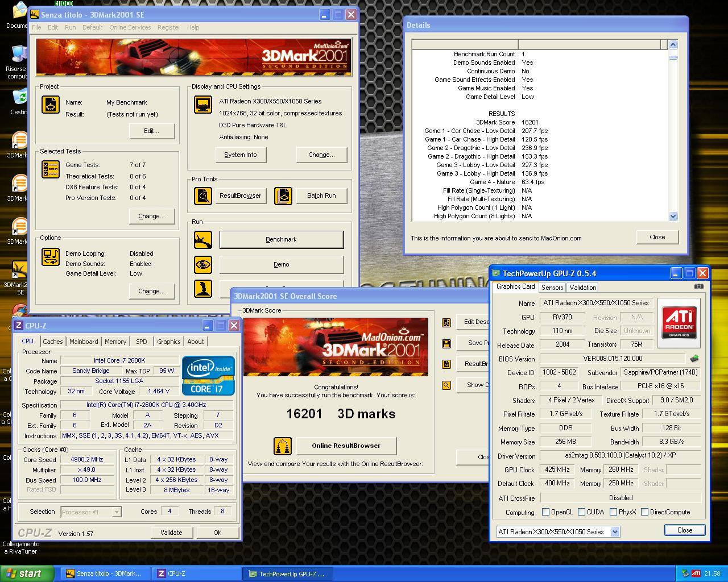Open the Online Services menu
The image size is (728, 582).
point(130,27)
